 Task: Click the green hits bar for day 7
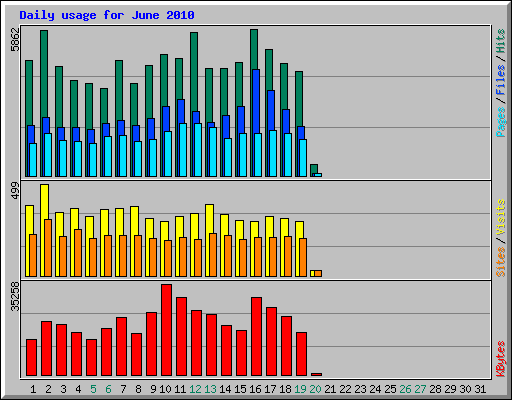119,90
